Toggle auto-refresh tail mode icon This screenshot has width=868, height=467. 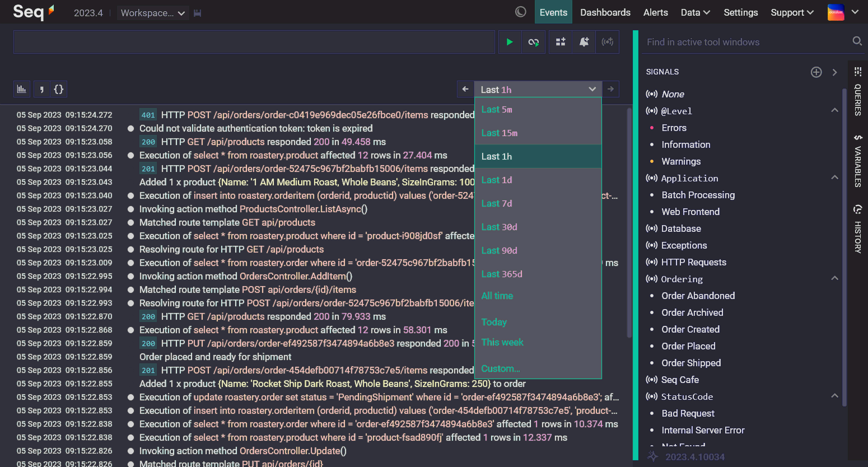point(533,42)
